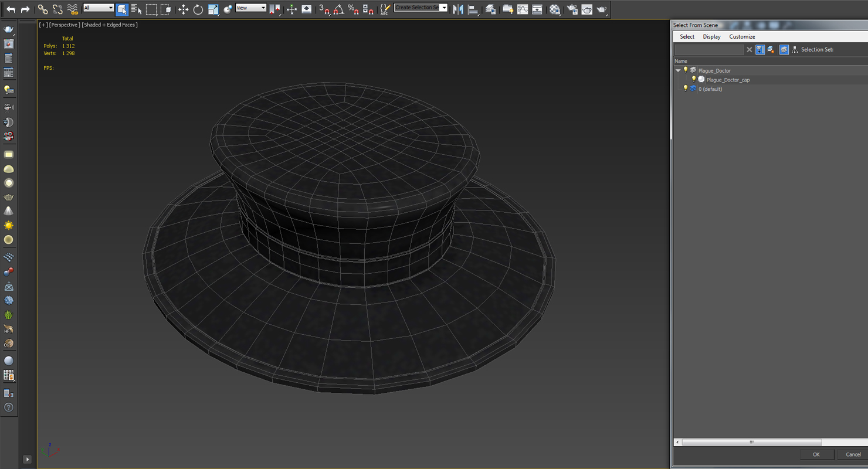
Task: Open the Material Editor icon
Action: point(554,9)
